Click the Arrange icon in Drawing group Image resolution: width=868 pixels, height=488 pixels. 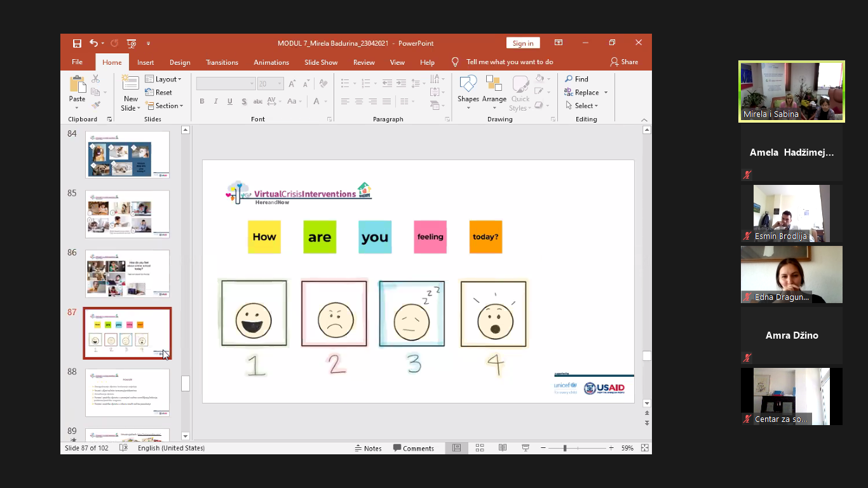pyautogui.click(x=494, y=85)
